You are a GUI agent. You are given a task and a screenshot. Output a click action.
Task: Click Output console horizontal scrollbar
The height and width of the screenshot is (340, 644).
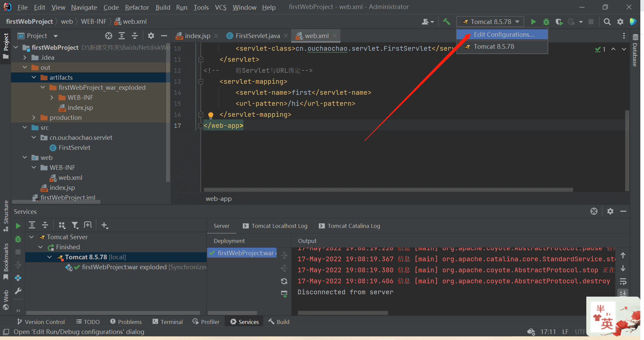343,313
